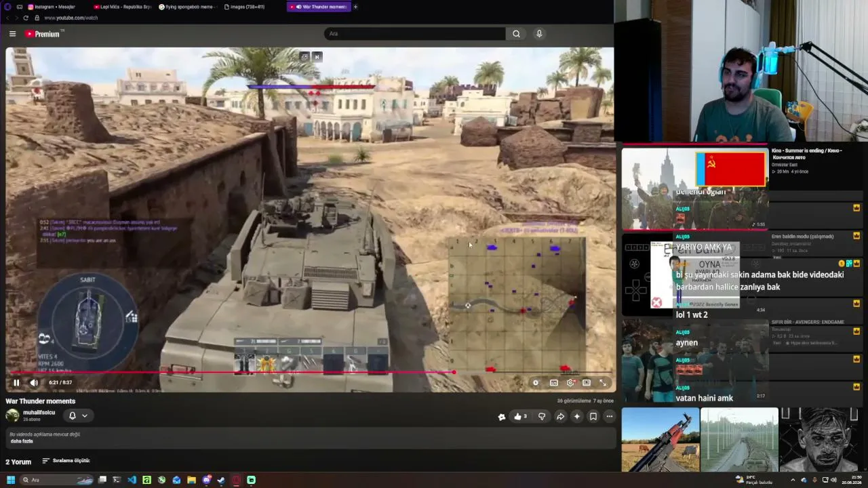Reload the page with the refresh button
The image size is (868, 488).
pos(26,18)
